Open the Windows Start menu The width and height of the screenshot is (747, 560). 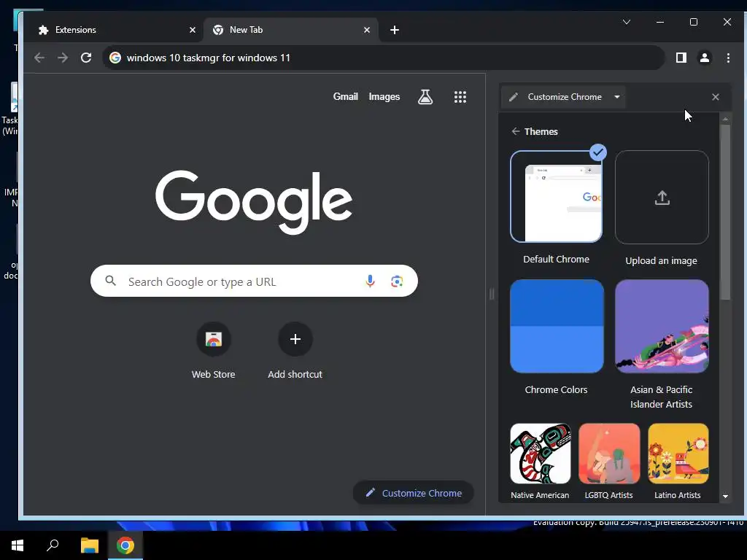pyautogui.click(x=18, y=545)
